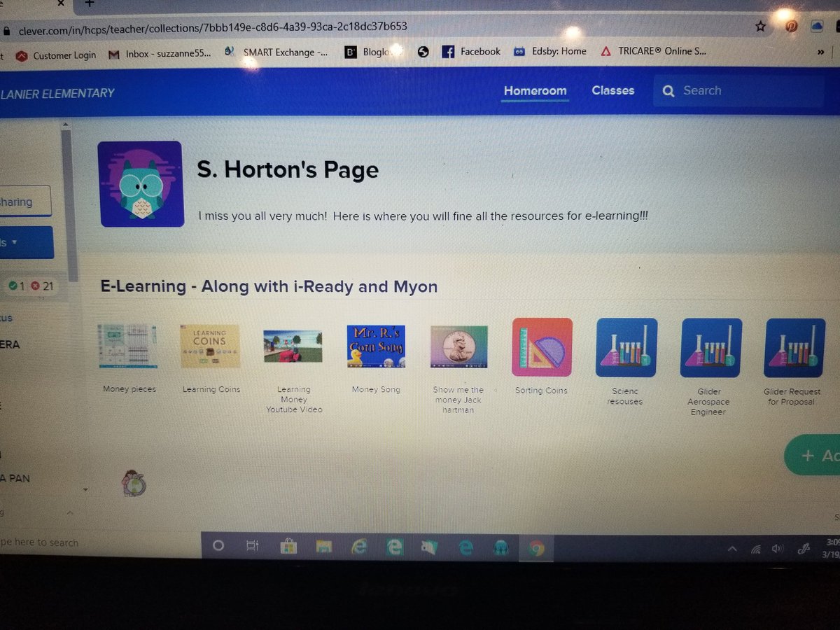Click the E-Learning section heading
Screen dimensions: 840x630
tap(269, 286)
